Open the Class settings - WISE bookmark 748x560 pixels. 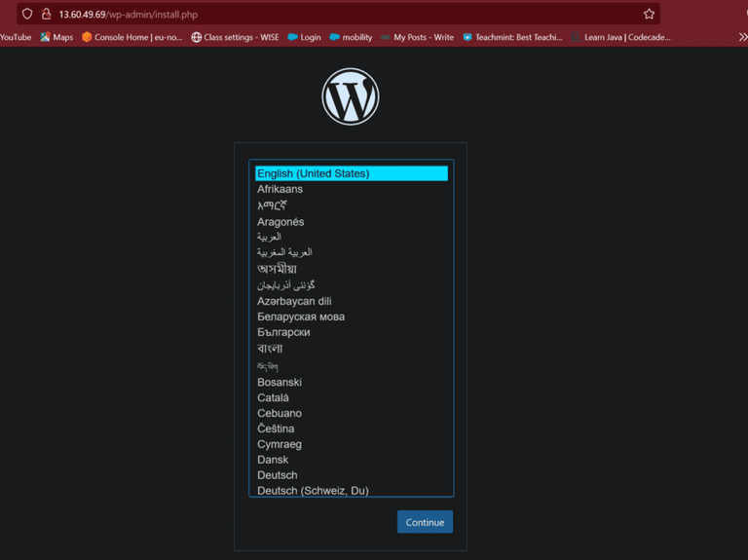(235, 37)
